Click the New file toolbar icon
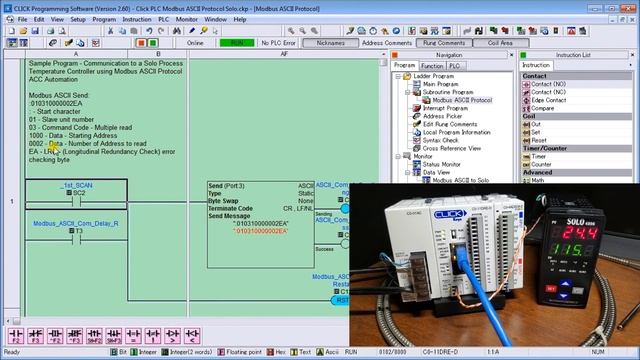The image size is (640, 360). (x=11, y=31)
